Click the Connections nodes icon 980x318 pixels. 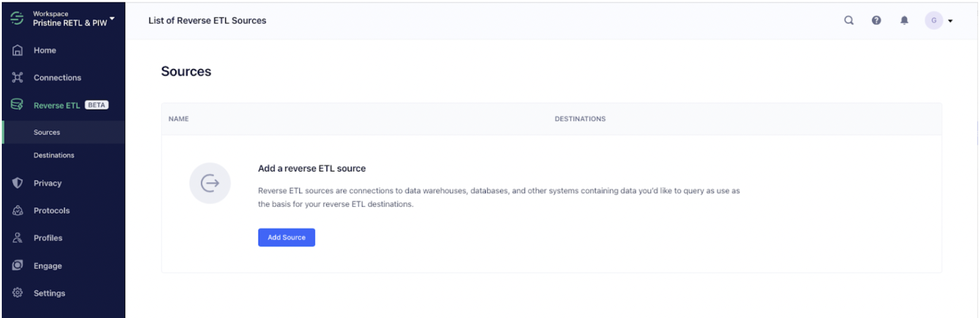point(18,77)
